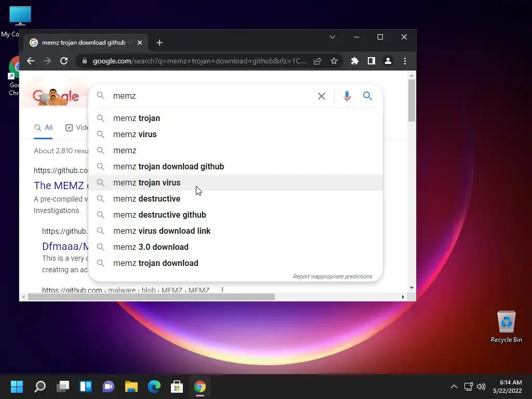Screen dimensions: 532x399
Task: Switch to the All results tab
Action: click(43, 128)
